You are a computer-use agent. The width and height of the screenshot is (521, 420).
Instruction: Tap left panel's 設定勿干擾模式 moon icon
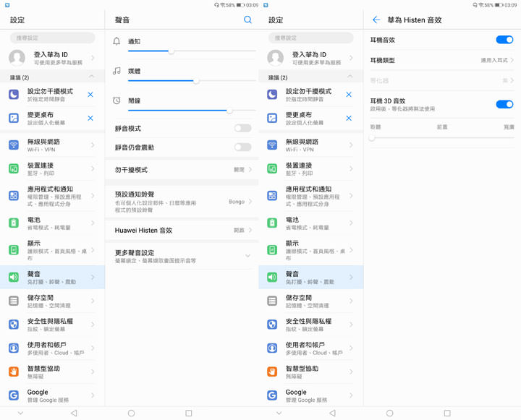[x=14, y=95]
